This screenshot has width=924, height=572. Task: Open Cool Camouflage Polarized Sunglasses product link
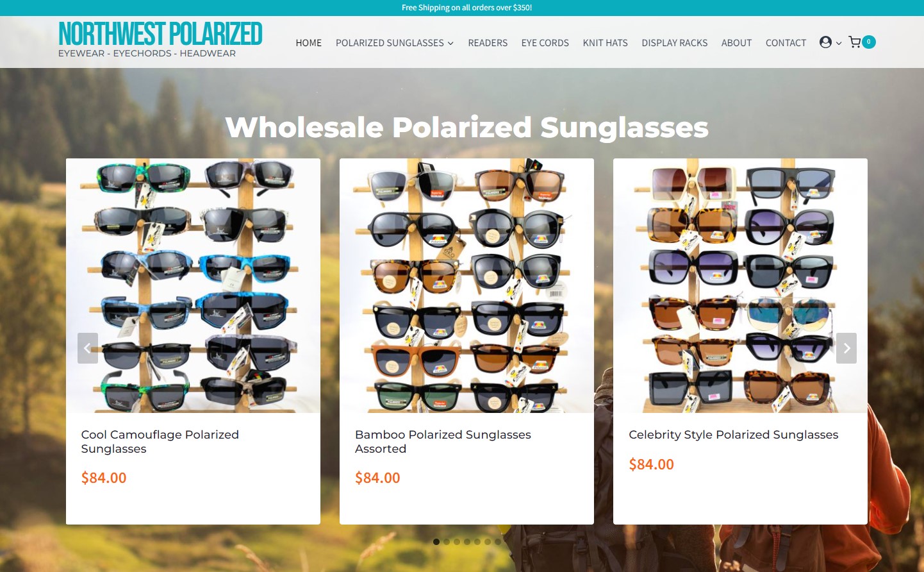pyautogui.click(x=160, y=442)
